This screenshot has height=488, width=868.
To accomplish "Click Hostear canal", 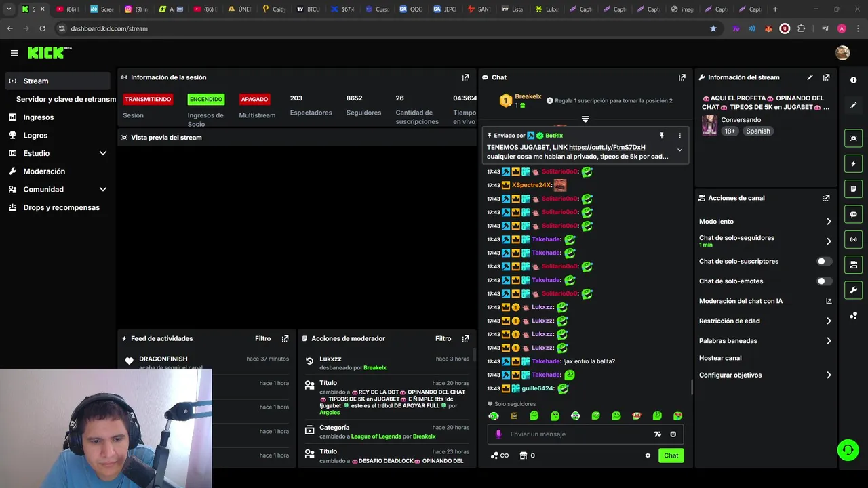I will (x=720, y=358).
